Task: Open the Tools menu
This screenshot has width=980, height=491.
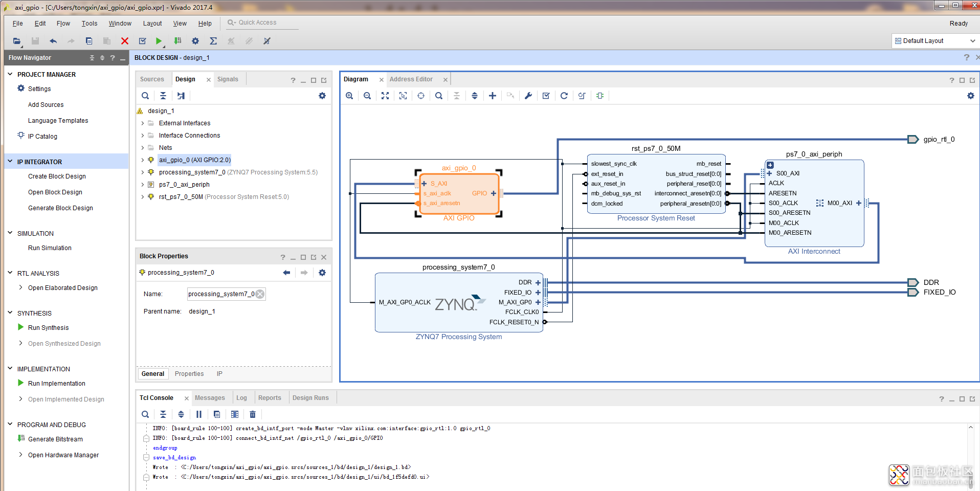Action: tap(90, 24)
